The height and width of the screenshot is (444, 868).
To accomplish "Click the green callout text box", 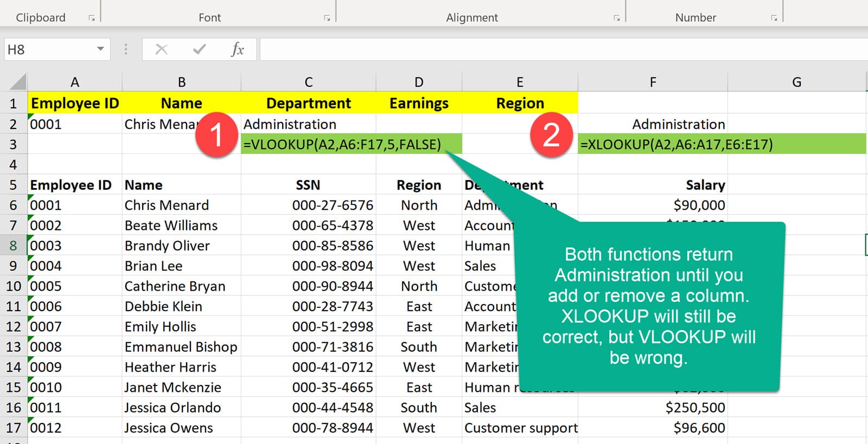I will (x=649, y=306).
